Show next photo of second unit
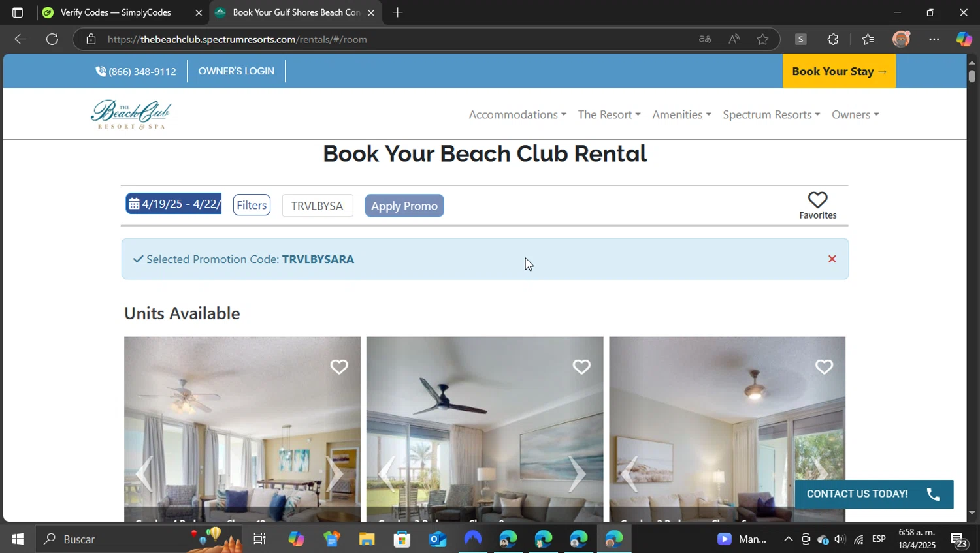Viewport: 980px width, 553px height. coord(577,474)
